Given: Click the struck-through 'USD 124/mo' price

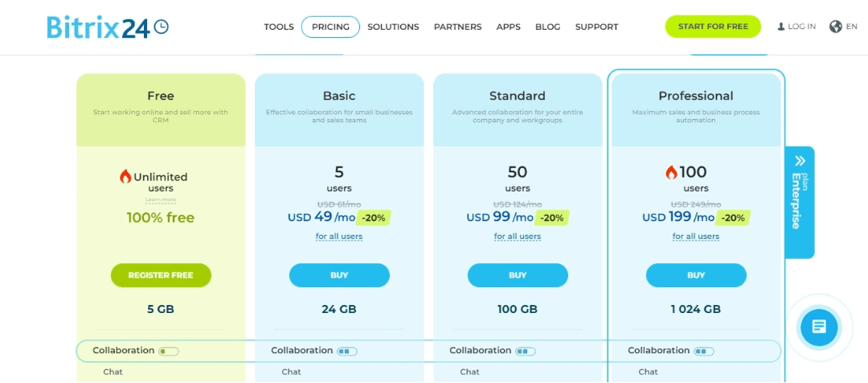Looking at the screenshot, I should [518, 204].
